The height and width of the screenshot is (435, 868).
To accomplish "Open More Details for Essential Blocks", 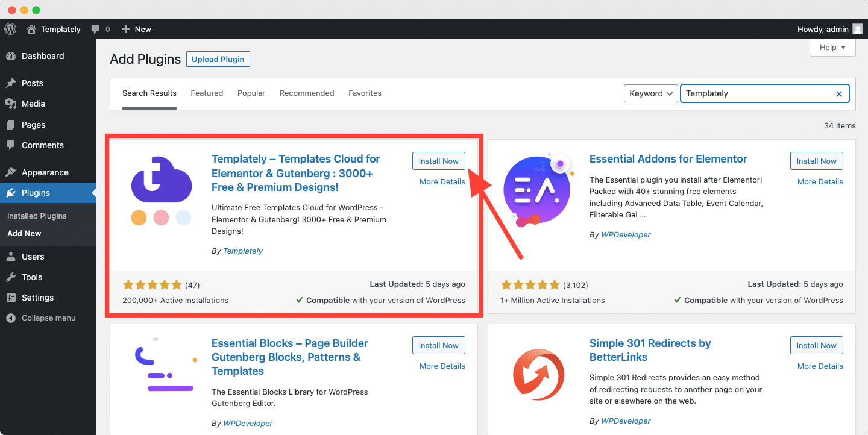I will click(x=442, y=366).
